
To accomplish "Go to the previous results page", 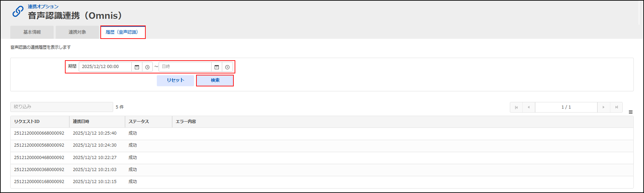I will click(x=528, y=107).
